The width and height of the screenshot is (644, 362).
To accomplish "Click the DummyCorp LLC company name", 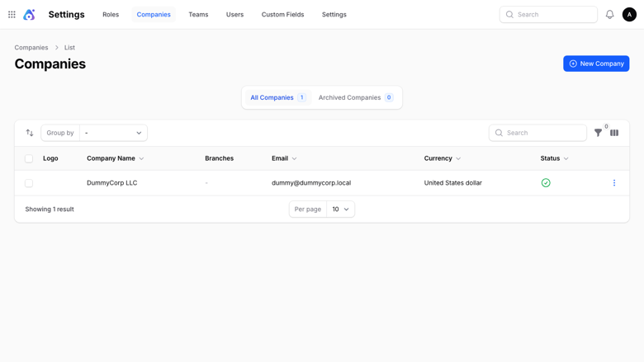I will 111,183.
